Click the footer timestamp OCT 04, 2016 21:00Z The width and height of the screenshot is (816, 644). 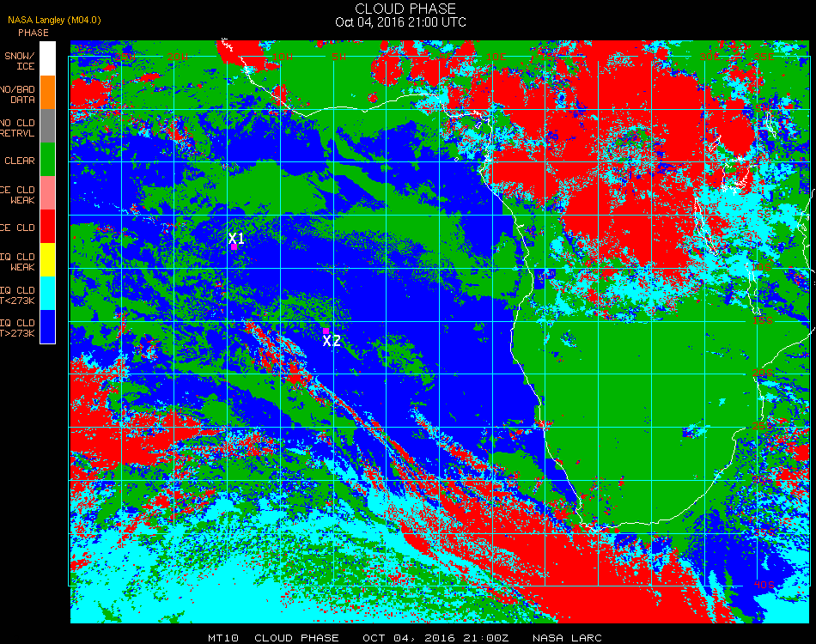435,638
